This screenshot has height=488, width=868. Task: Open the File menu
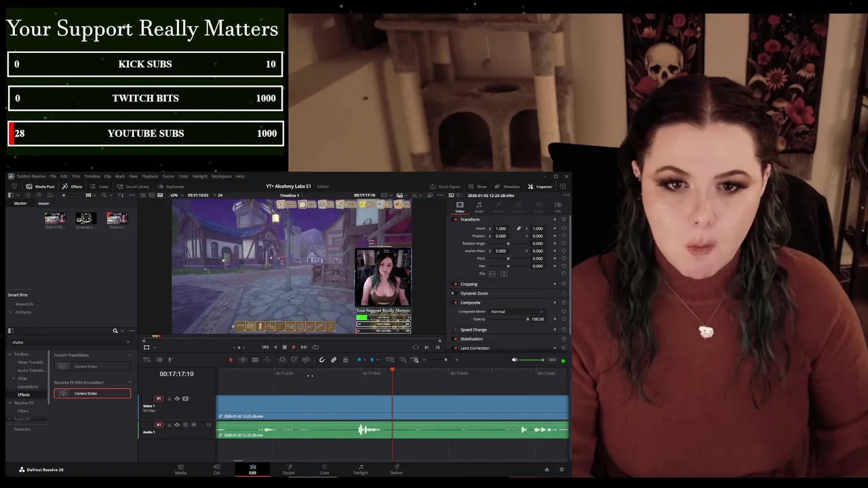tap(53, 176)
